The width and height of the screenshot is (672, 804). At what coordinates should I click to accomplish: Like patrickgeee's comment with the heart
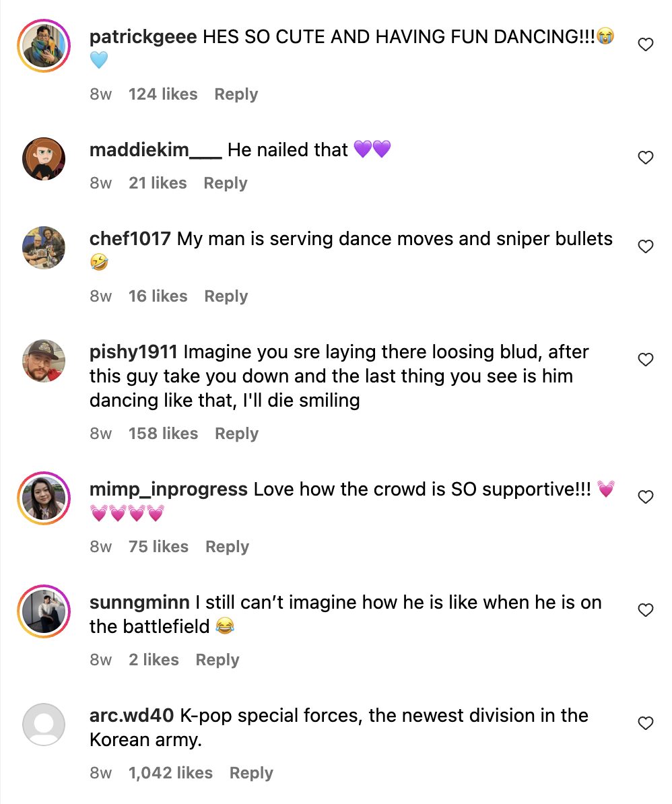[645, 45]
